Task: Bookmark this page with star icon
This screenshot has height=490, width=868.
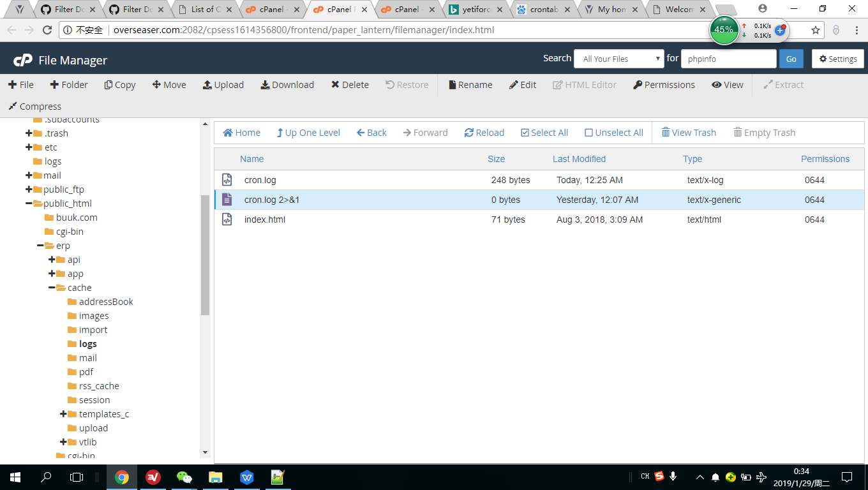Action: click(815, 30)
